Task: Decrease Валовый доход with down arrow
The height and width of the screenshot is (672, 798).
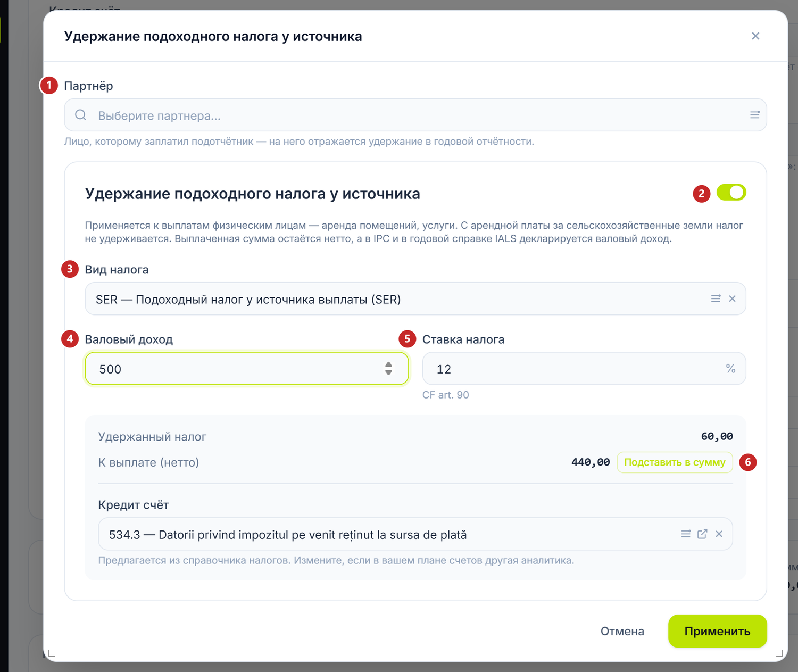Action: pyautogui.click(x=388, y=372)
